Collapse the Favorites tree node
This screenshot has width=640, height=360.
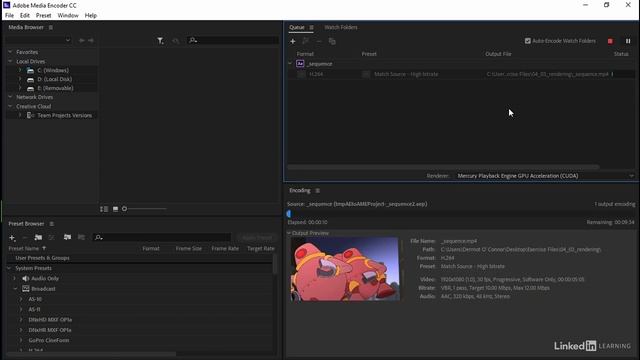click(10, 52)
